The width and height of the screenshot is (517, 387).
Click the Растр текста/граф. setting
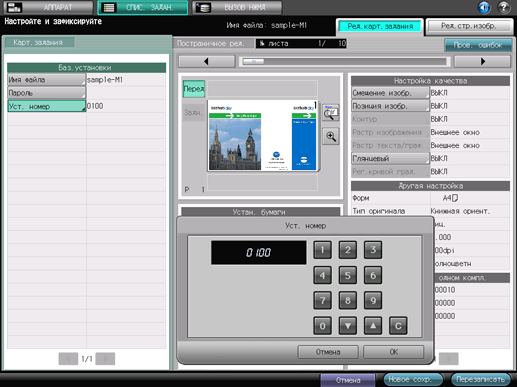(390, 145)
